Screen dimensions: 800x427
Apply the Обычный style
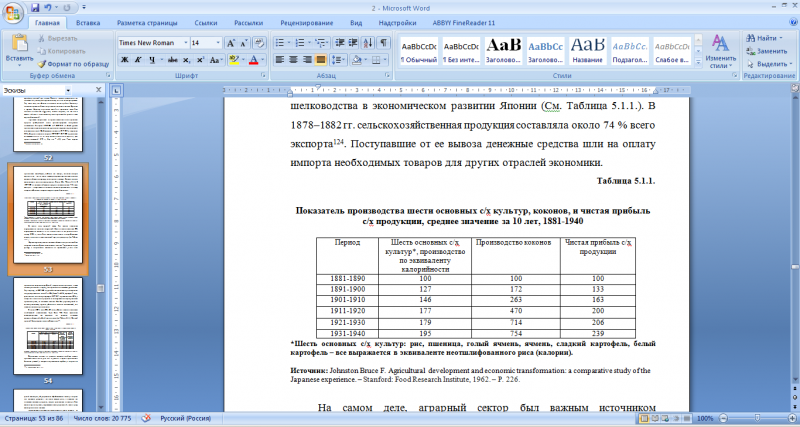(x=419, y=51)
